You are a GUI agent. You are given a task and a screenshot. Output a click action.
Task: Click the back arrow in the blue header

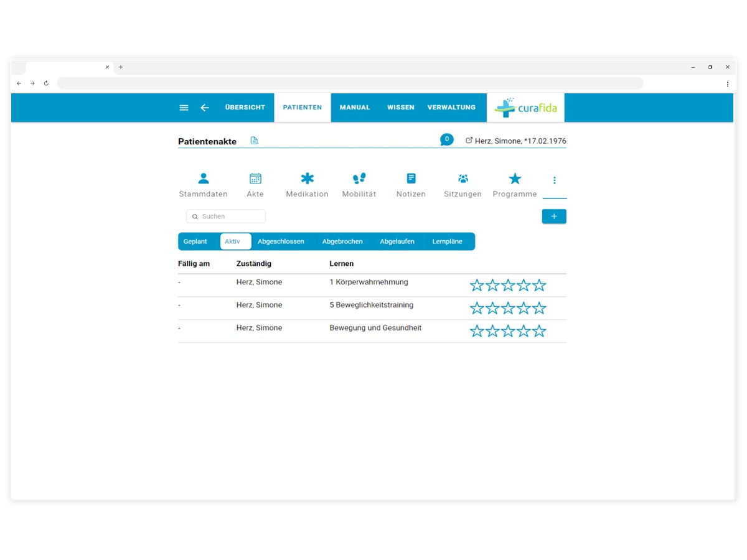(x=205, y=108)
